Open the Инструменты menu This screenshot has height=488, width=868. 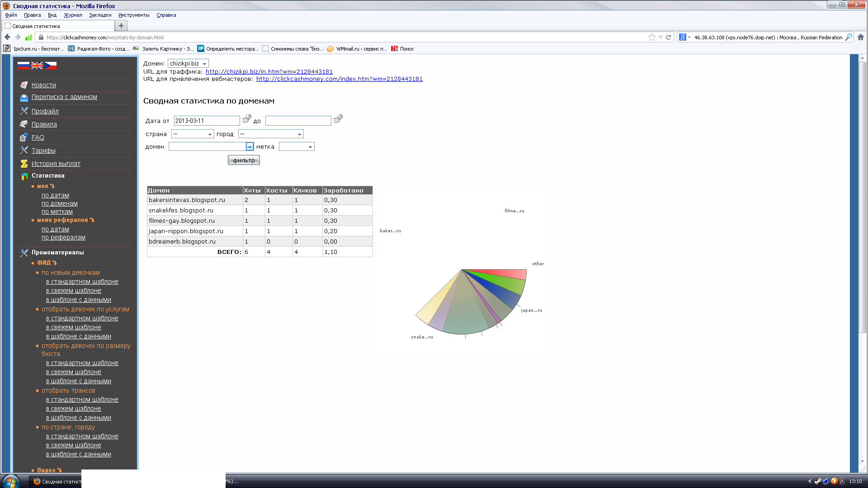click(x=134, y=15)
